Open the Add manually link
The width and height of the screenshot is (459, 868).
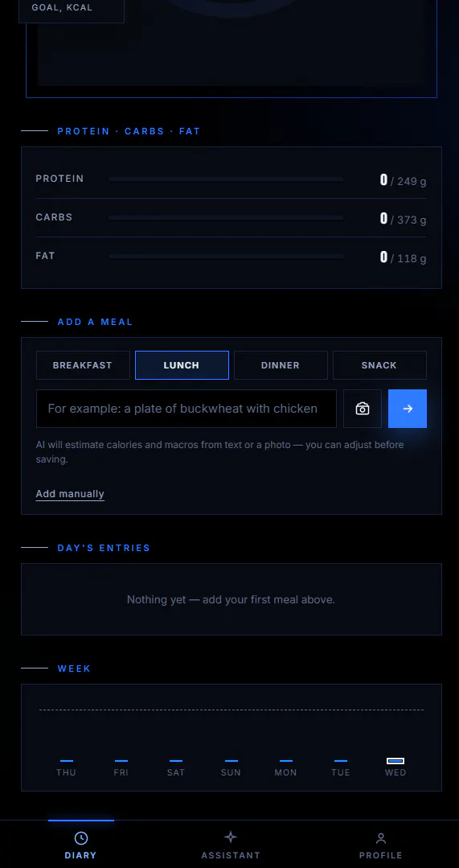click(x=70, y=494)
